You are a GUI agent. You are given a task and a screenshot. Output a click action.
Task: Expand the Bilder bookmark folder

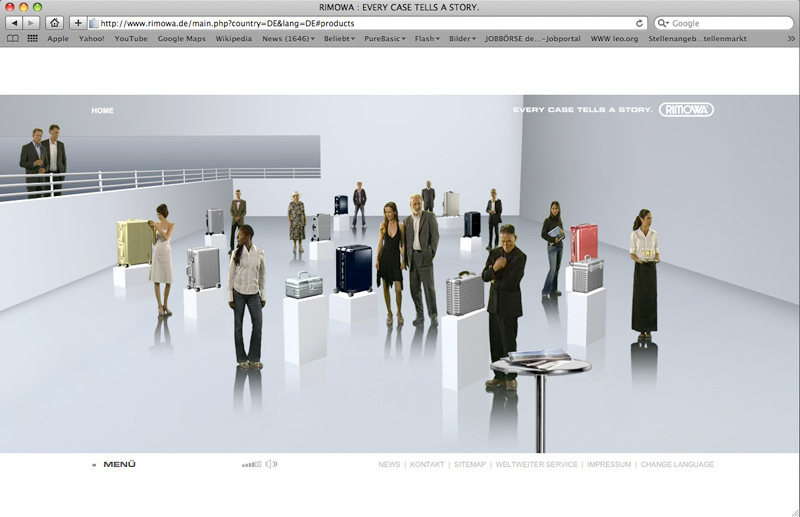pos(462,38)
